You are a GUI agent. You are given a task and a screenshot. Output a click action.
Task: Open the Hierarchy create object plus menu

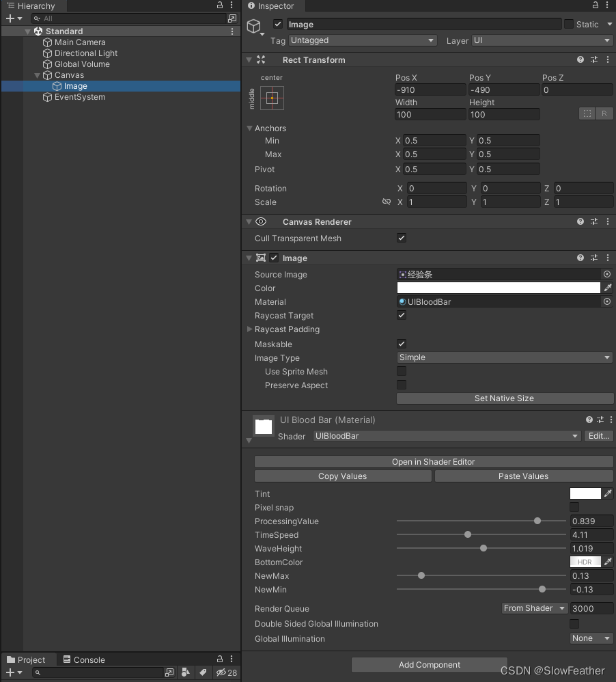pos(14,18)
